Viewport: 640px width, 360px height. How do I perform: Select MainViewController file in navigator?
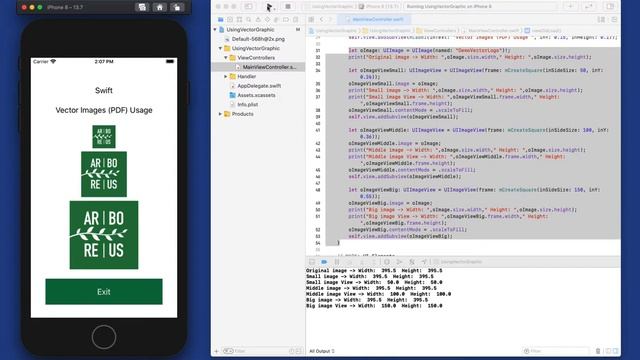[269, 67]
